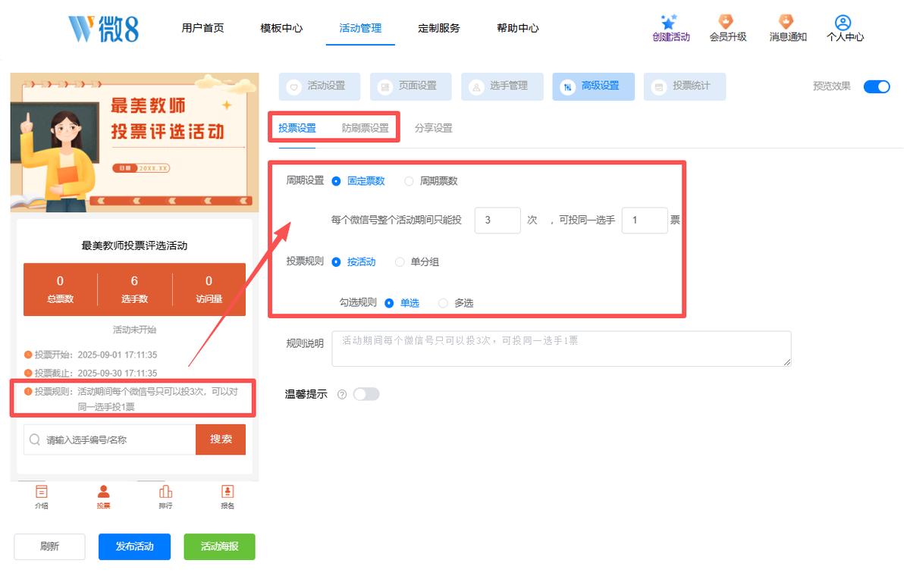Image resolution: width=910 pixels, height=588 pixels.
Task: Switch to 页面设置 tab
Action: point(411,86)
